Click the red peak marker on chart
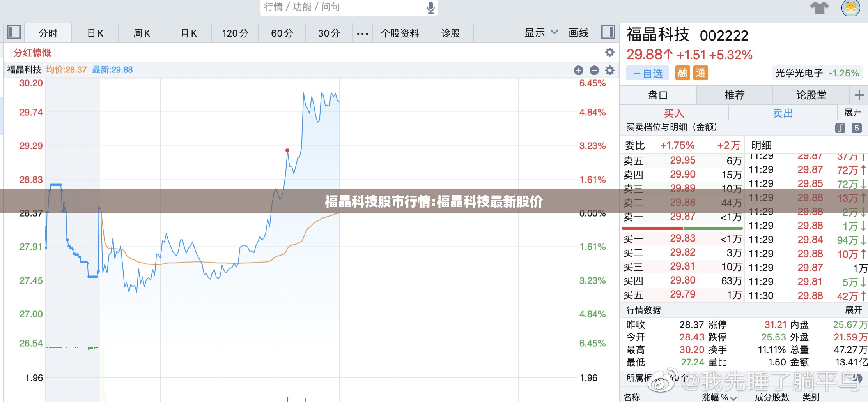The image size is (868, 402). coord(287,150)
